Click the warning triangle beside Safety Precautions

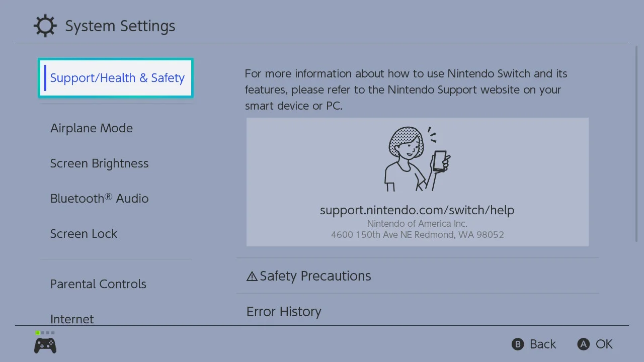pos(252,276)
